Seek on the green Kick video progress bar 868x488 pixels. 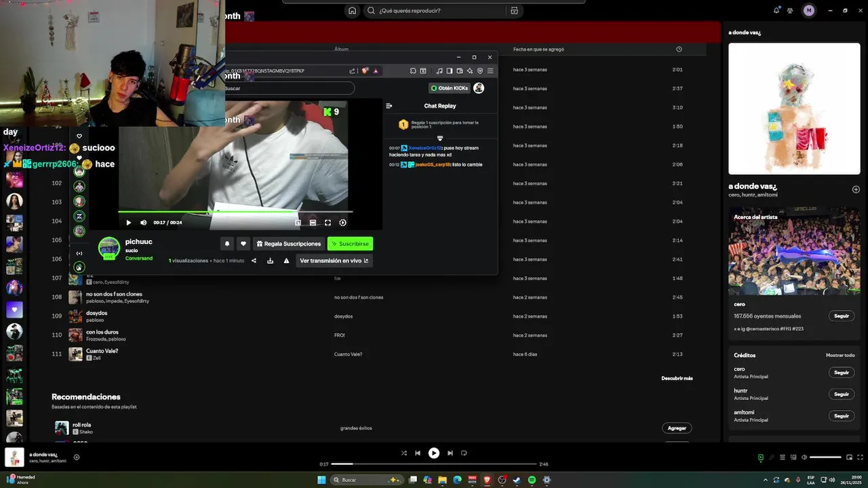click(x=235, y=211)
